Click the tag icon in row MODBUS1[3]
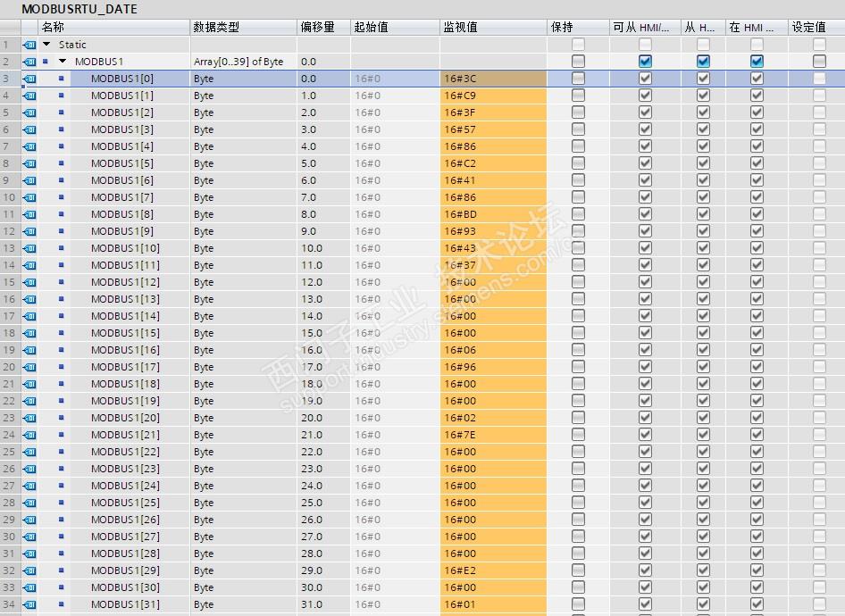This screenshot has width=845, height=616. (x=29, y=129)
